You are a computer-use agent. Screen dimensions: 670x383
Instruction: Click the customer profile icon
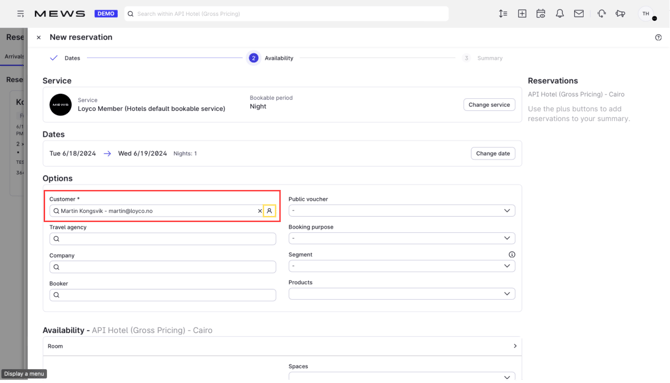click(x=269, y=211)
